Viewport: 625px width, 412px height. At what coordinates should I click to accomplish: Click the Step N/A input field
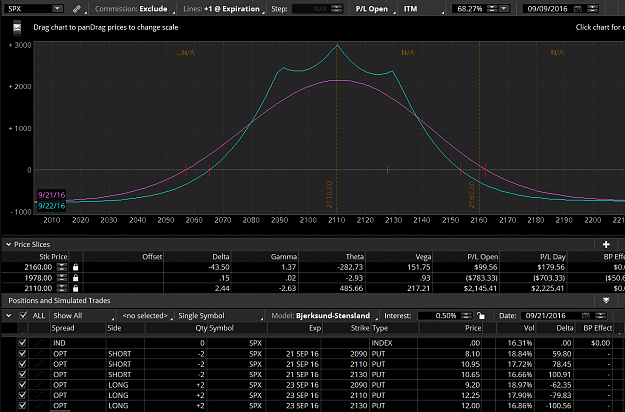point(311,9)
